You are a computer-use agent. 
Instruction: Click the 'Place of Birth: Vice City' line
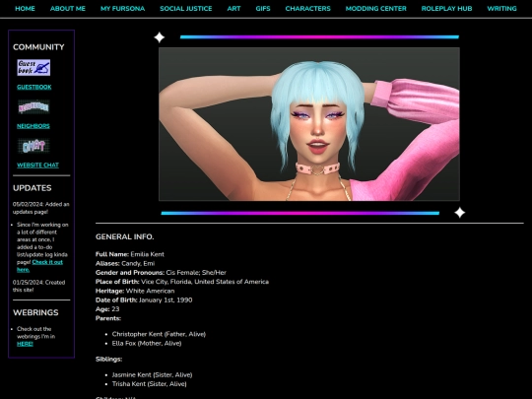point(182,282)
